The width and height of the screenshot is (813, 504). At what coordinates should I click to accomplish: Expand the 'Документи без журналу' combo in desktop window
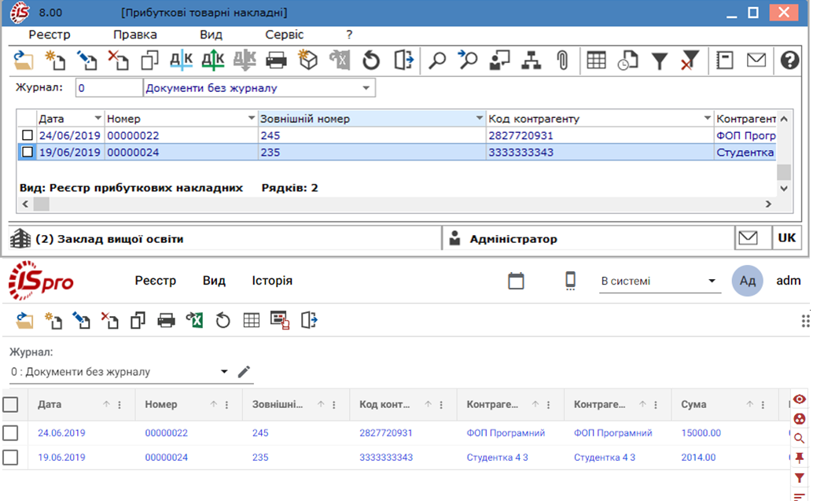coord(366,88)
